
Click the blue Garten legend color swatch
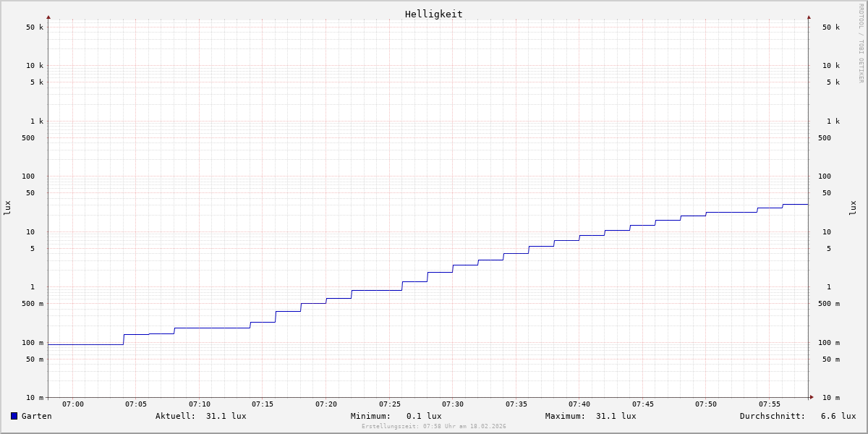tap(14, 416)
